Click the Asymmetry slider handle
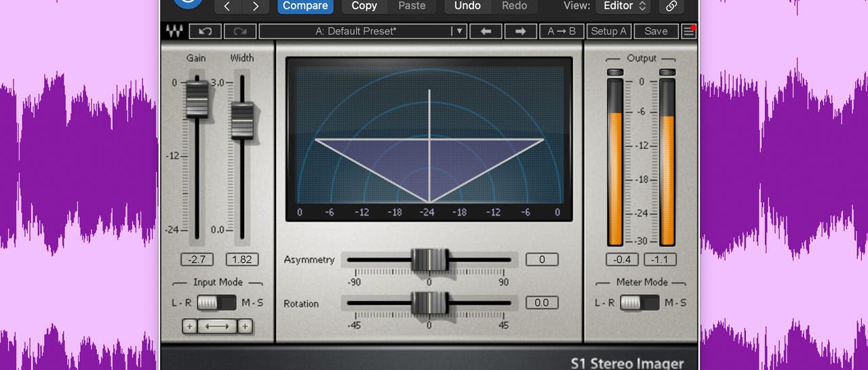The height and width of the screenshot is (370, 868). coord(430,260)
